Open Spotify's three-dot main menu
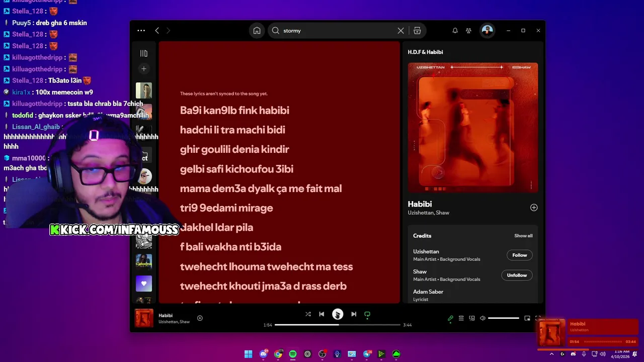The image size is (644, 362). (x=141, y=31)
